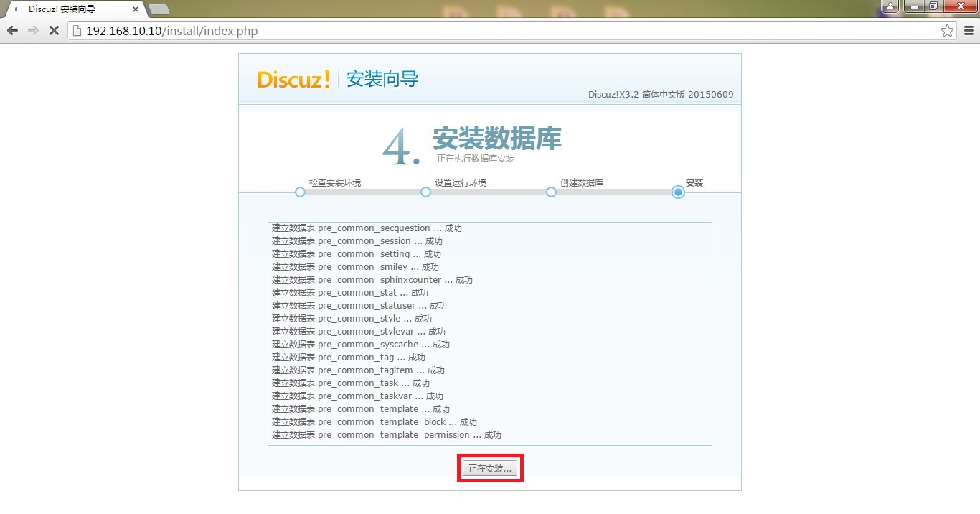Click the progress bar between first two steps
Image resolution: width=980 pixels, height=514 pixels.
pyautogui.click(x=362, y=192)
